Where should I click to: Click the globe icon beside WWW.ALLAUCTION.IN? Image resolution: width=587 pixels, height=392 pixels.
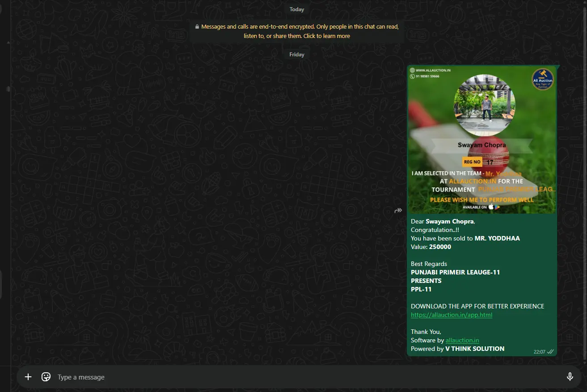click(412, 70)
